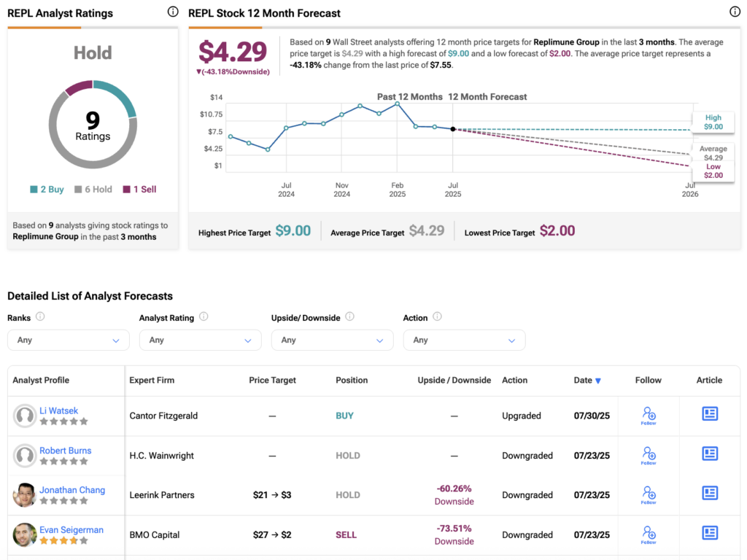Viewport: 747px width, 560px height.
Task: Open article for BMO Capital rating
Action: click(x=709, y=533)
